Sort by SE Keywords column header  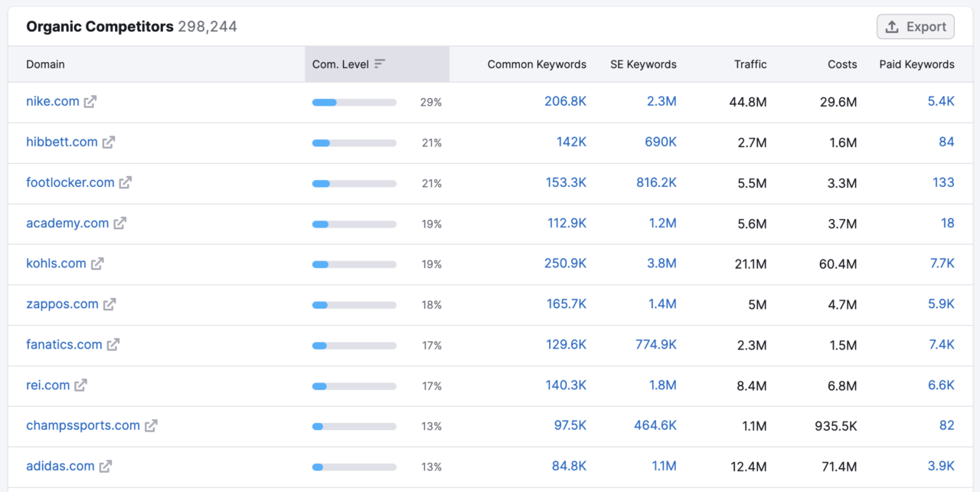pyautogui.click(x=643, y=64)
